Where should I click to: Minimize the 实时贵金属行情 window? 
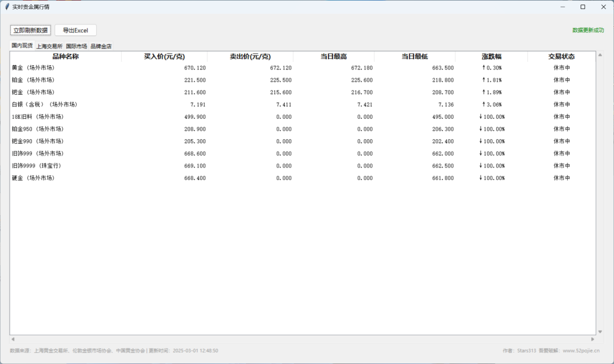[563, 7]
